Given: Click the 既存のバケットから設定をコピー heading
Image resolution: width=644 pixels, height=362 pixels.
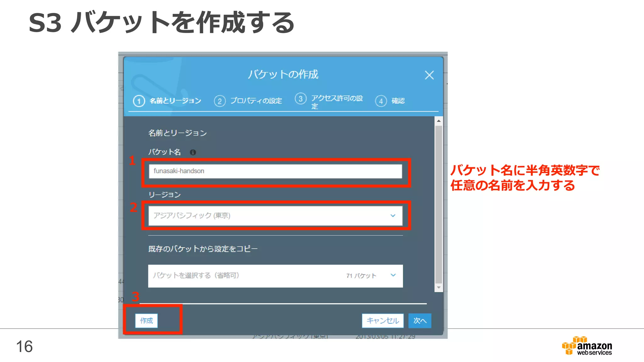Looking at the screenshot, I should [203, 249].
